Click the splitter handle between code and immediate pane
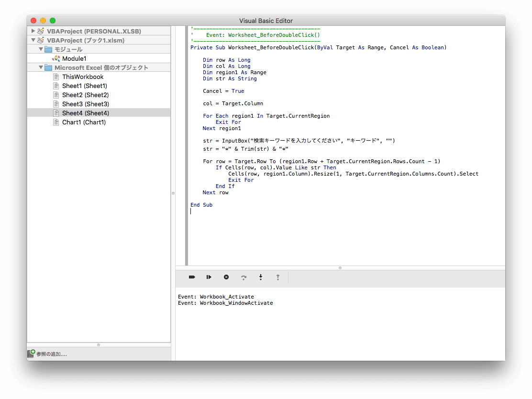532x399 pixels. (x=340, y=268)
